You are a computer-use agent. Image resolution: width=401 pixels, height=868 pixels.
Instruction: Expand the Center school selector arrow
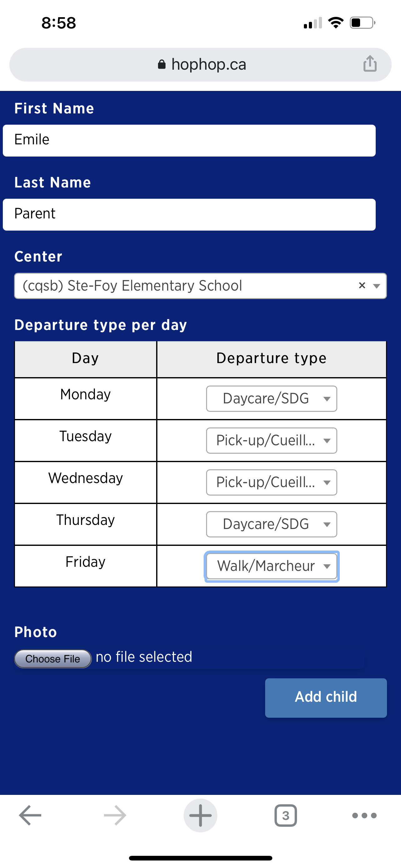tap(377, 286)
